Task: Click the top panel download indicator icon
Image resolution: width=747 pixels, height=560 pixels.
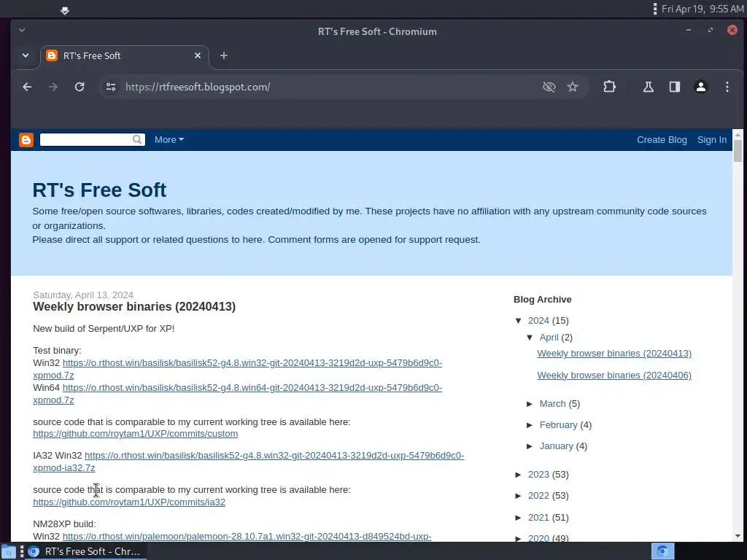Action: coord(65,10)
